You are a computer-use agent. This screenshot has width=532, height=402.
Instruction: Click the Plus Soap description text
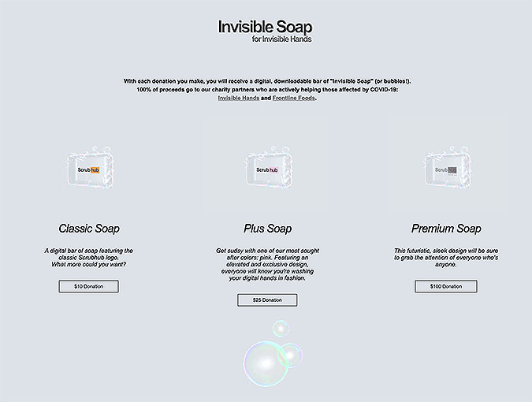(267, 264)
